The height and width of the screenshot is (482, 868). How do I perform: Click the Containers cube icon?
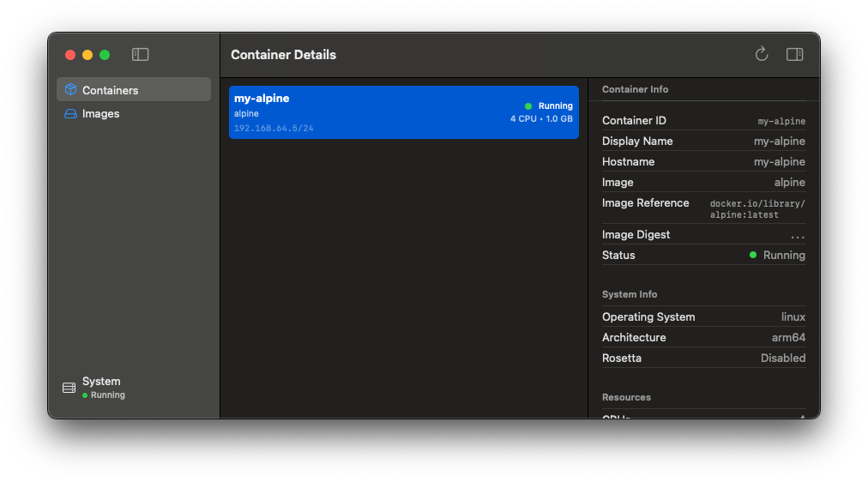tap(70, 90)
